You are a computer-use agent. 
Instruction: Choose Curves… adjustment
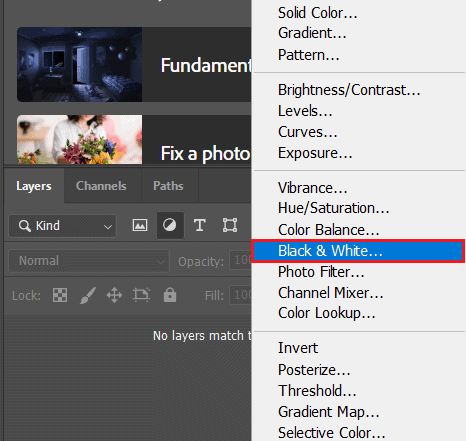tap(308, 132)
